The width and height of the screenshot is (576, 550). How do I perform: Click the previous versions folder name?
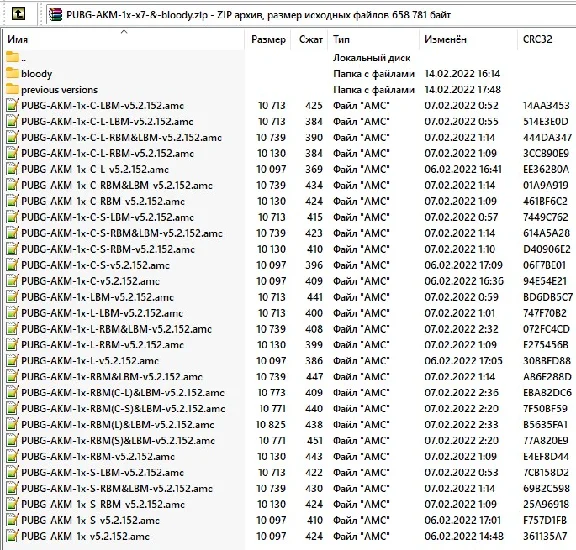tap(60, 90)
